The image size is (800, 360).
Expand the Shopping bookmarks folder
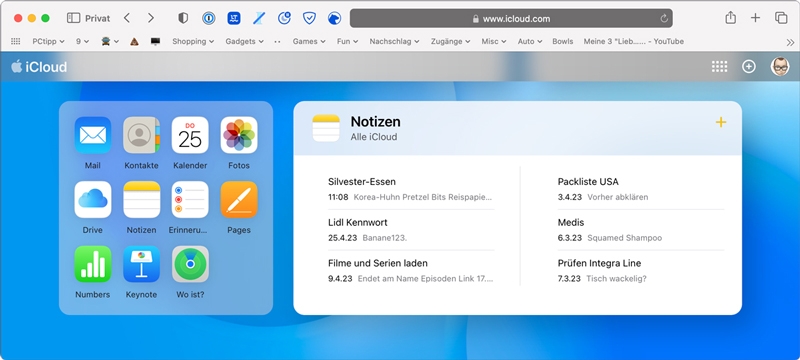click(193, 41)
